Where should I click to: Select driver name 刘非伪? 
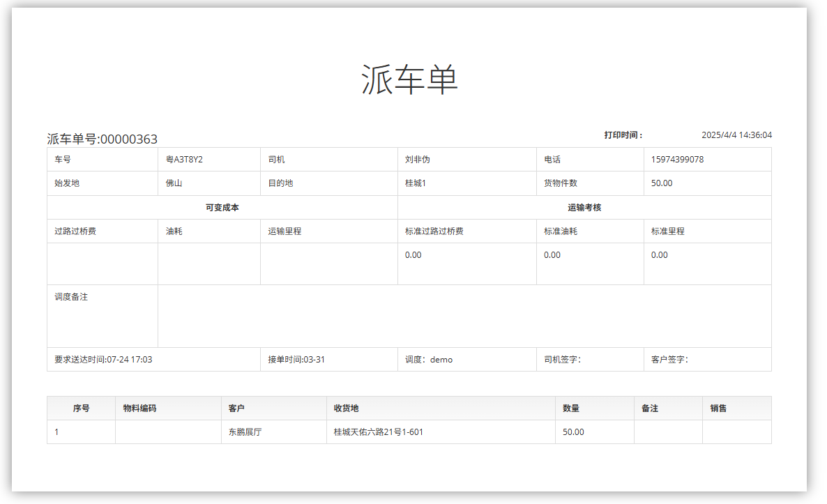tap(418, 160)
